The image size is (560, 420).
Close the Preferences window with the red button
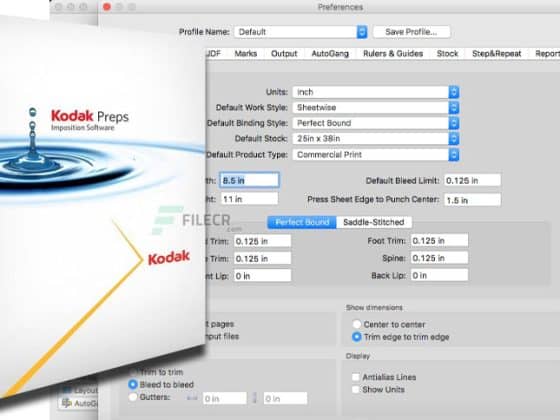pyautogui.click(x=107, y=7)
